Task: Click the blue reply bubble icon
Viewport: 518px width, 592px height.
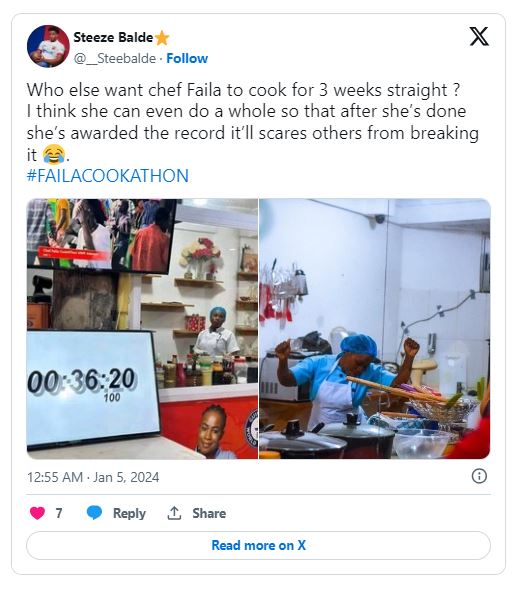Action: (94, 513)
